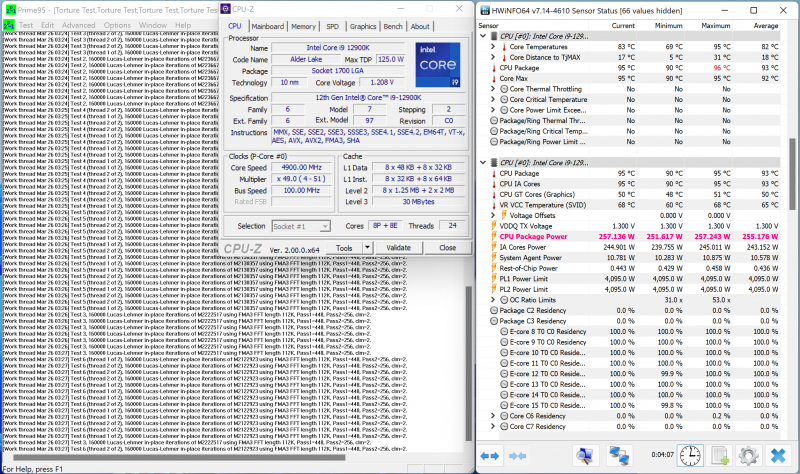800x474 pixels.
Task: Click the HWiNFO64 window title icon
Action: point(485,10)
